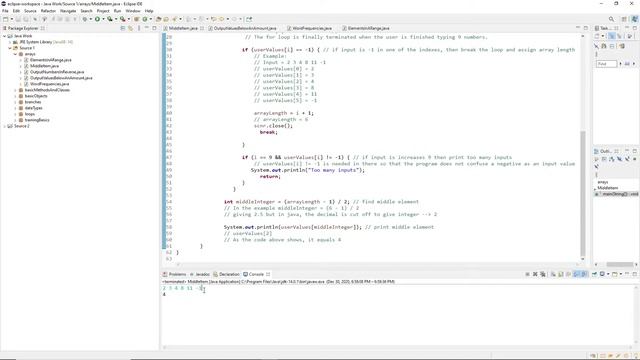Toggle Show Console When Standard Out Changes
This screenshot has width=640, height=360.
click(576, 274)
